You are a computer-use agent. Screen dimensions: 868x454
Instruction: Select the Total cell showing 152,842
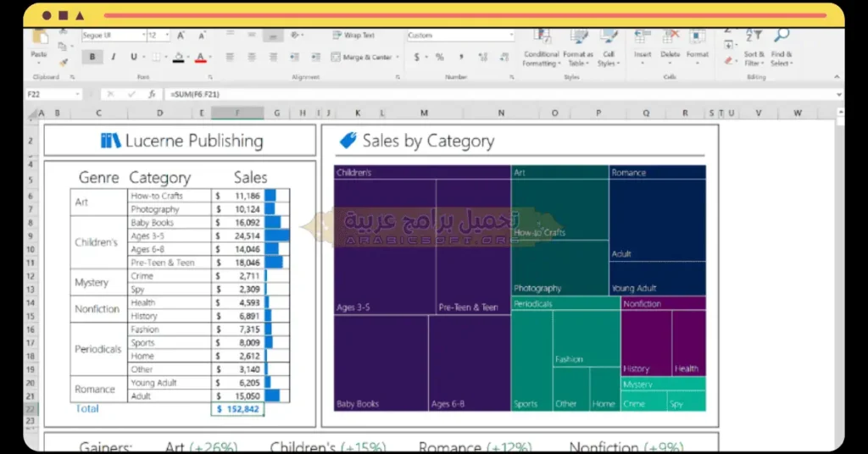[x=237, y=409]
